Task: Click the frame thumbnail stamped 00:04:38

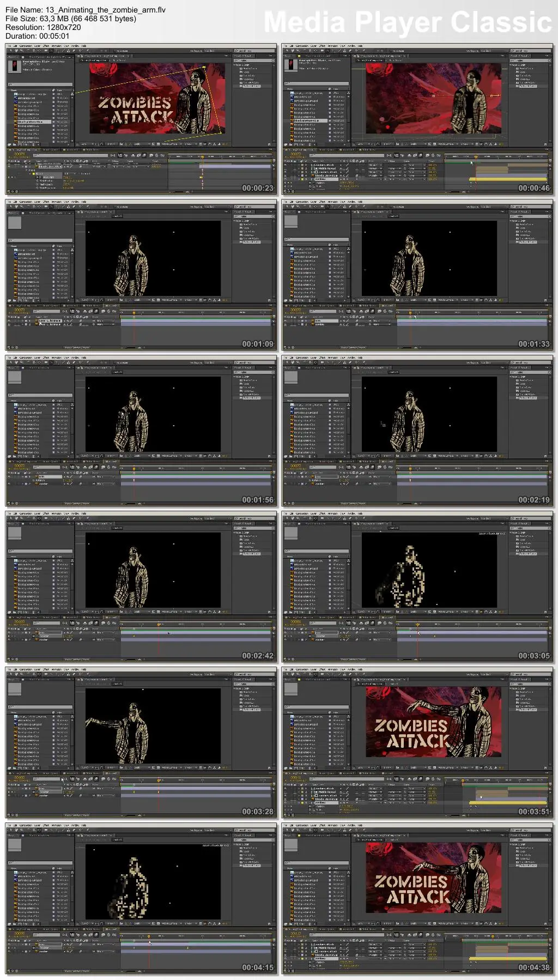Action: point(417,898)
